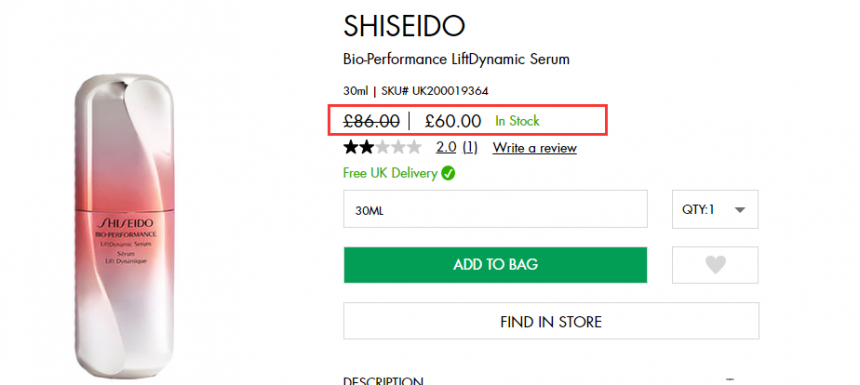Add the serum to wishlist with heart icon
Viewport: 860px width, 385px height.
tap(715, 265)
